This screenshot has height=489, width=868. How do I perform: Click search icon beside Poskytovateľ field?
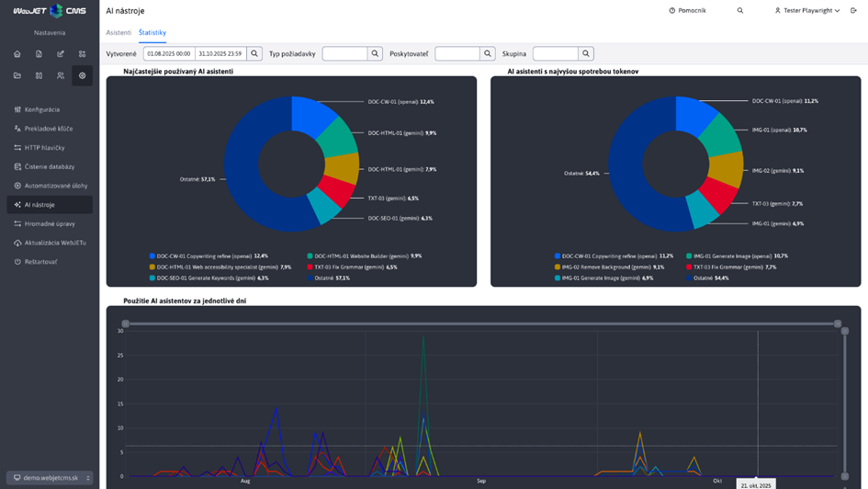tap(488, 54)
